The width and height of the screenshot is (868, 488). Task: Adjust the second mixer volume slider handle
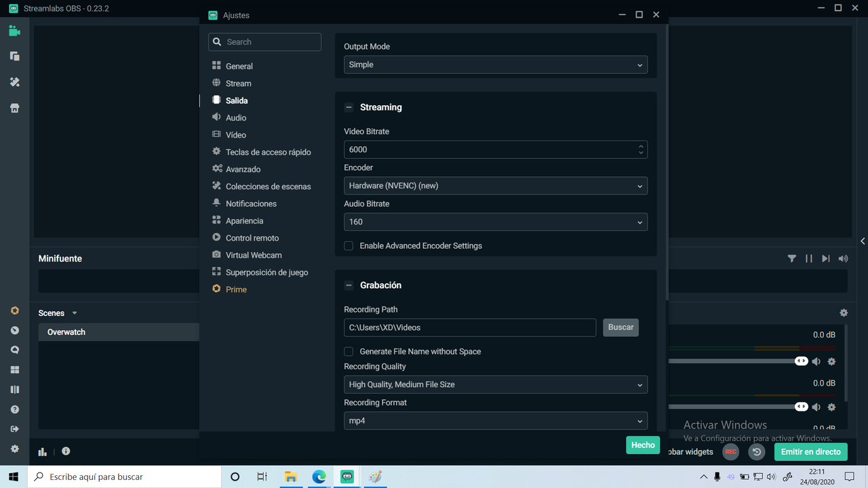tap(802, 407)
